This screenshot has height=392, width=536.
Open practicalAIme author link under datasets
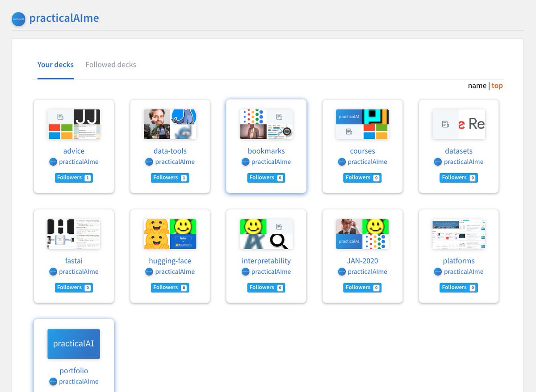[464, 162]
